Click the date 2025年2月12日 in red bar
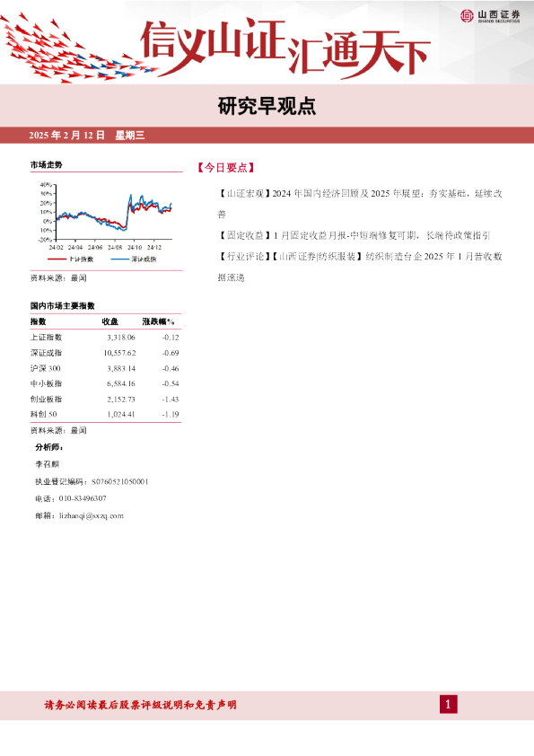 (66, 136)
